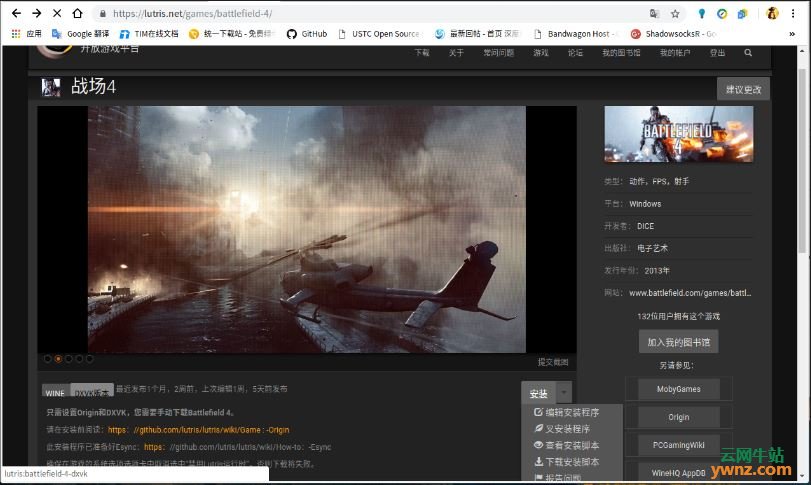
Task: Choose 编辑安装程序 from the dropdown
Action: pos(566,412)
